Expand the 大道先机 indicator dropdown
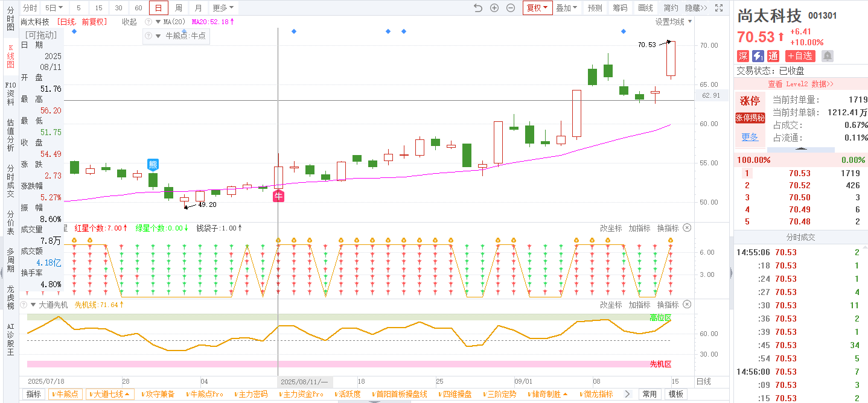Image resolution: width=868 pixels, height=403 pixels. point(33,305)
